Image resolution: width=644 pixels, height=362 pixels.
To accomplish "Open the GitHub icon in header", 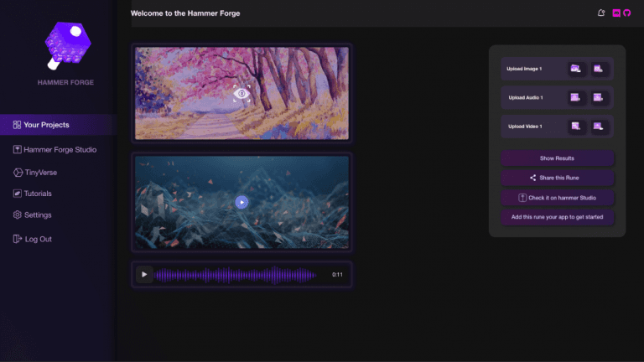I will [x=626, y=13].
